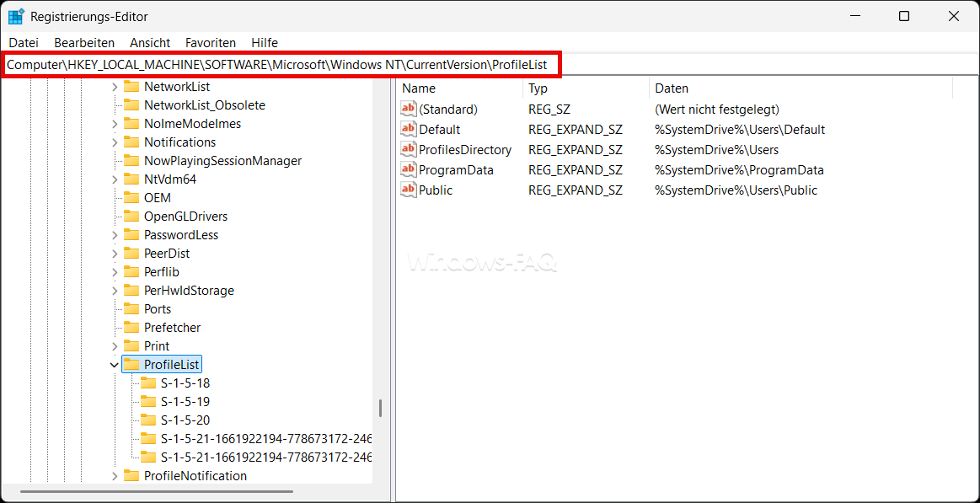Image resolution: width=980 pixels, height=503 pixels.
Task: Click the REG_SZ type of (Standard)
Action: (549, 110)
